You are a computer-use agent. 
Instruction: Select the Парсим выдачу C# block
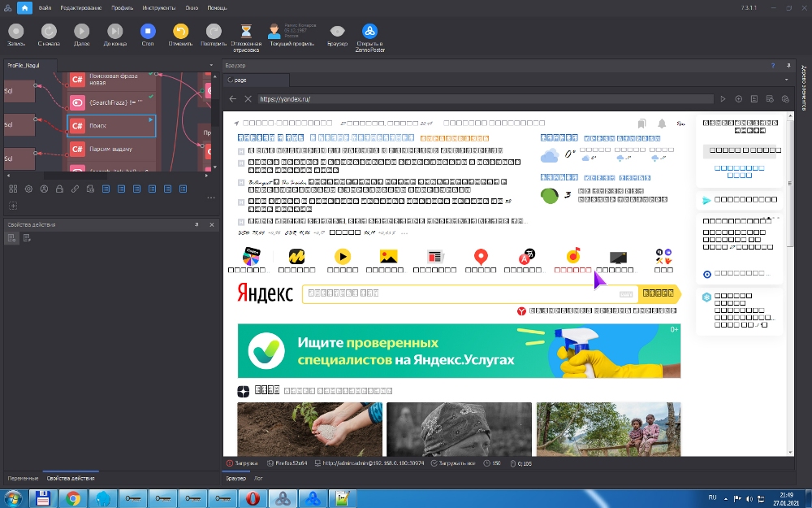(x=111, y=149)
